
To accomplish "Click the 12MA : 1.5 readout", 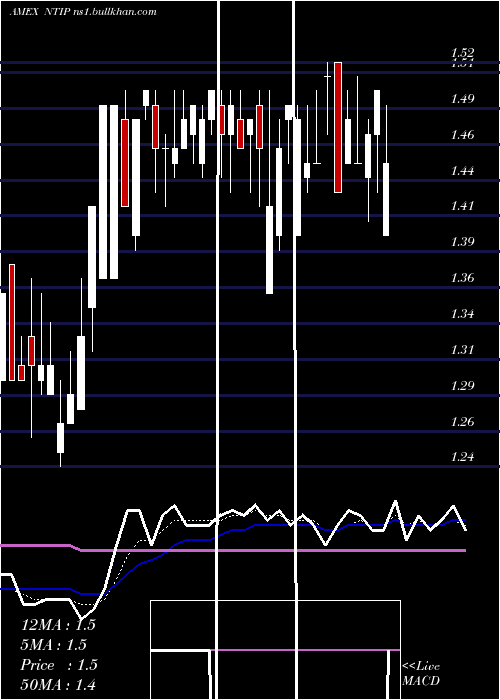I will tap(58, 625).
